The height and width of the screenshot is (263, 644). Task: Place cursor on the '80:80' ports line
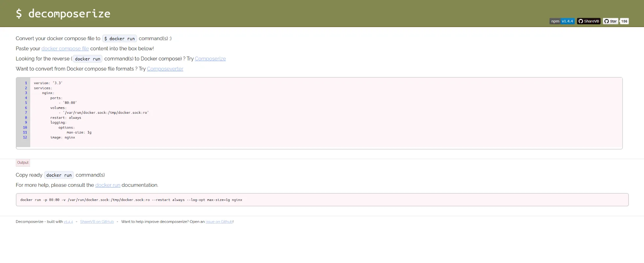coord(69,103)
